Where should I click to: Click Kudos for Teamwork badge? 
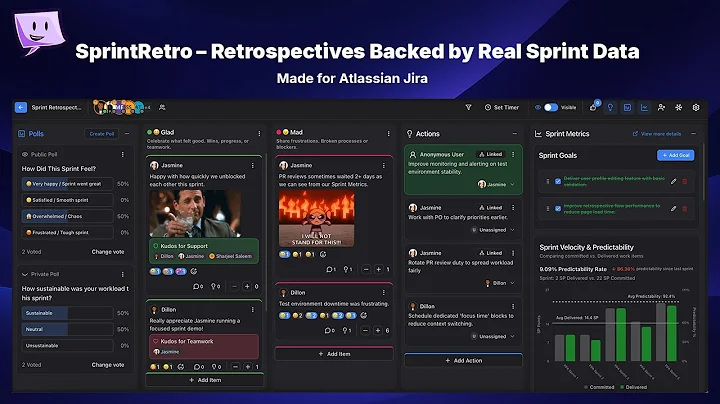point(204,346)
